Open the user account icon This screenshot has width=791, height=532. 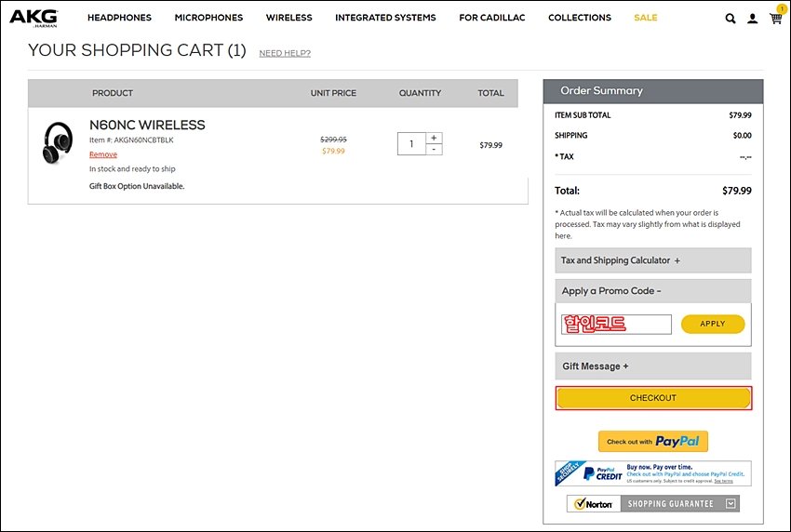coord(752,19)
